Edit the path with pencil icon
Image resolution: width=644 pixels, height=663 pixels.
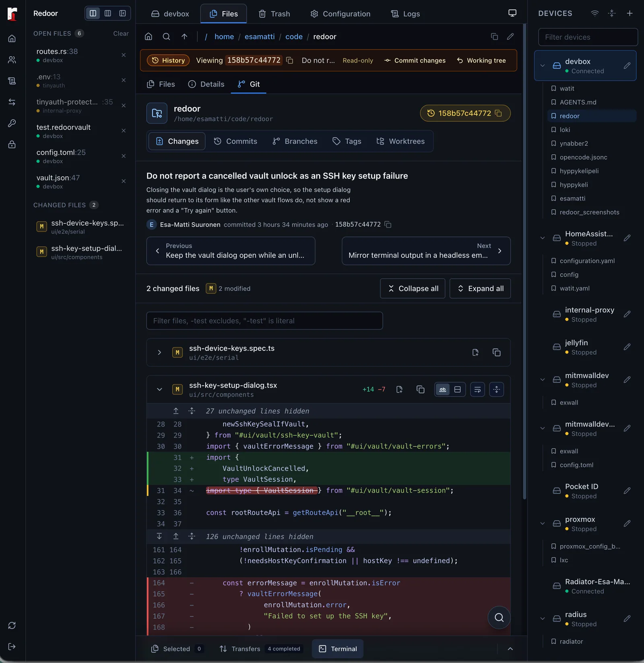tap(510, 37)
